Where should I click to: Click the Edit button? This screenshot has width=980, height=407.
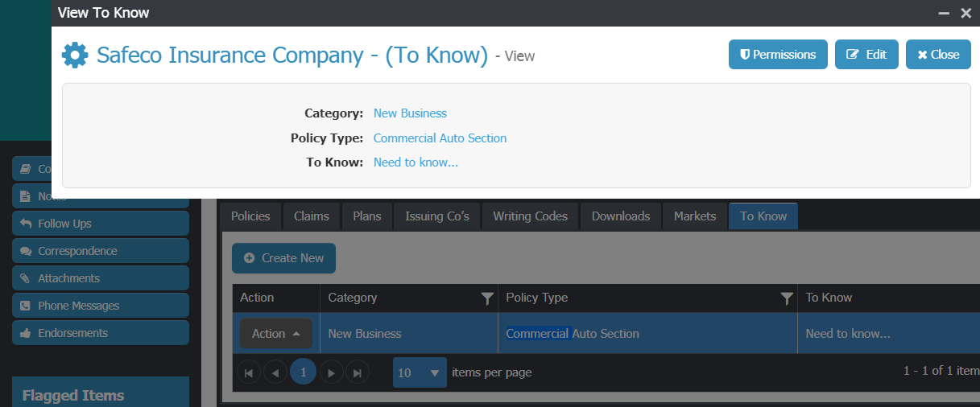click(x=866, y=55)
